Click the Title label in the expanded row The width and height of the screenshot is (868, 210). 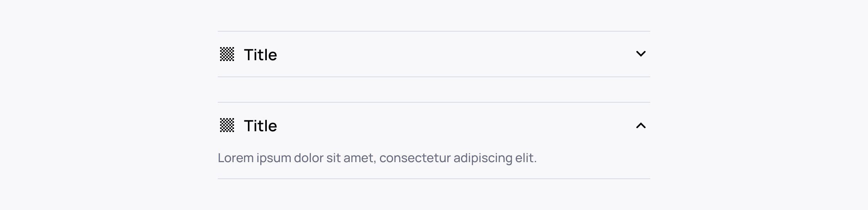[261, 125]
